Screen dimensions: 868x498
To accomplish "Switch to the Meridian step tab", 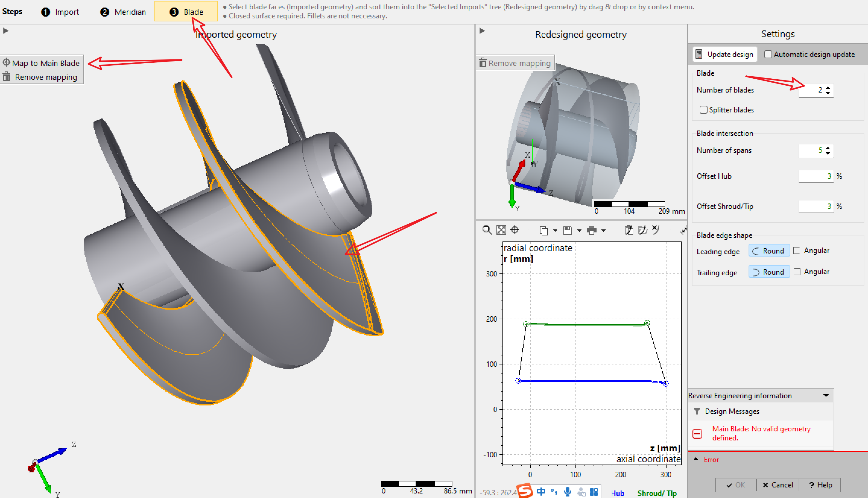I will tap(123, 12).
